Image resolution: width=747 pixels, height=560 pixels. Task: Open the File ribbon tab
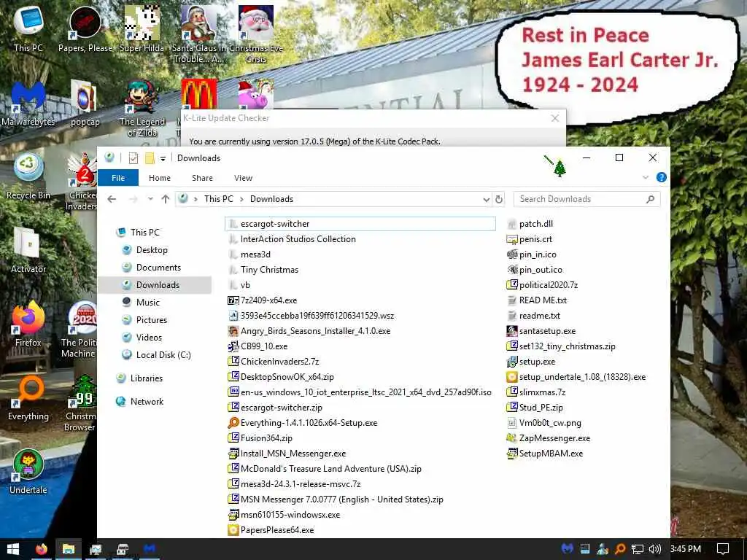[118, 178]
